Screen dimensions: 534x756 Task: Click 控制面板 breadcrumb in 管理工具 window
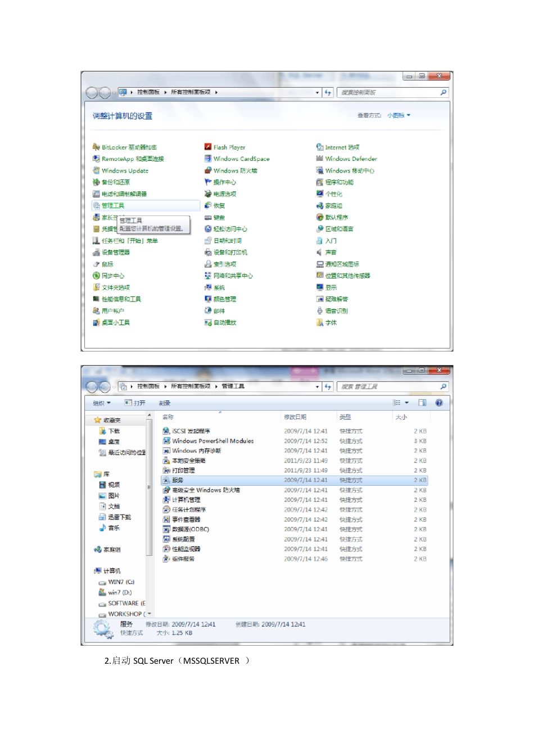coord(148,386)
